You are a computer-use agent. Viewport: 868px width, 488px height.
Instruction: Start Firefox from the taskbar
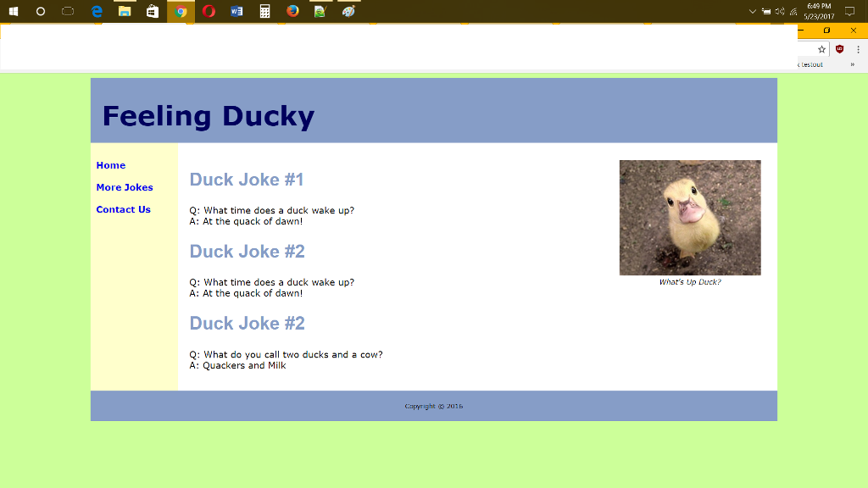[292, 12]
